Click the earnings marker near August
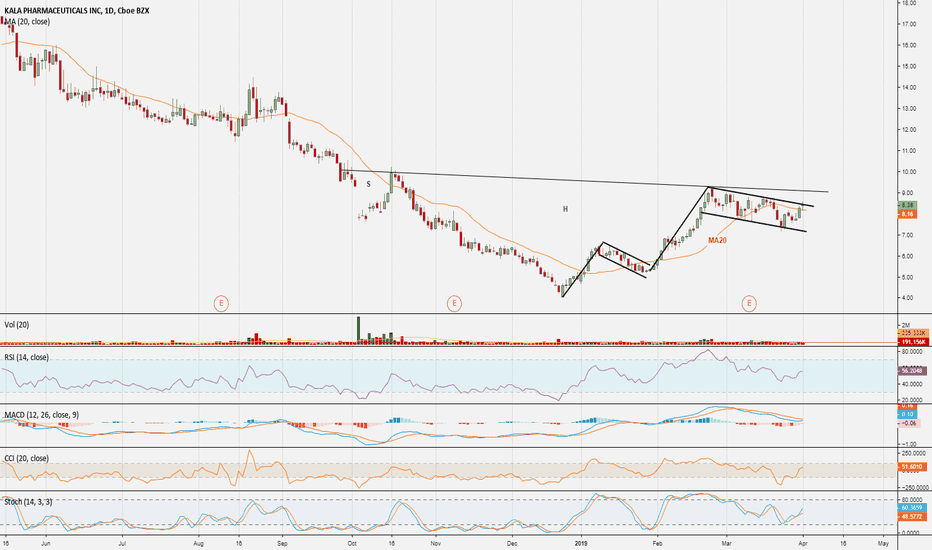The width and height of the screenshot is (932, 550). click(221, 304)
